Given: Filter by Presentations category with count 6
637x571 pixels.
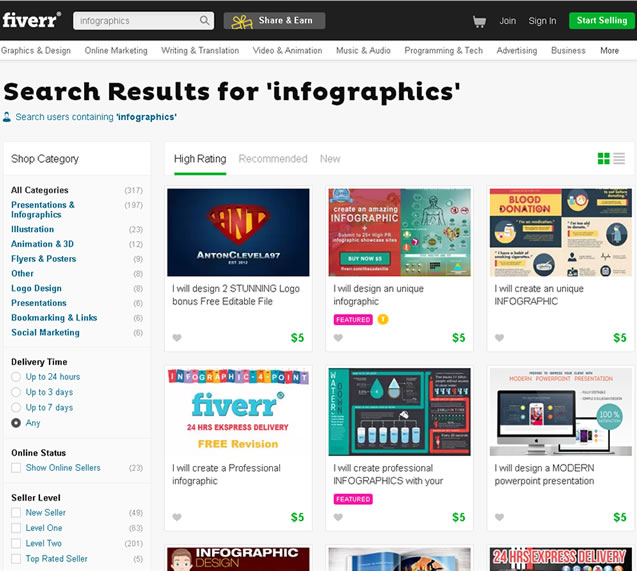Looking at the screenshot, I should click(39, 303).
